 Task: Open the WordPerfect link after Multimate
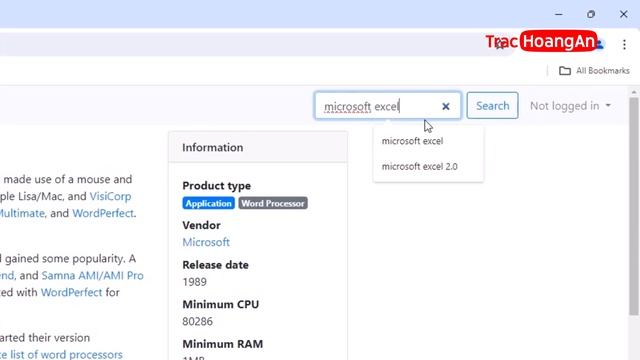point(103,213)
